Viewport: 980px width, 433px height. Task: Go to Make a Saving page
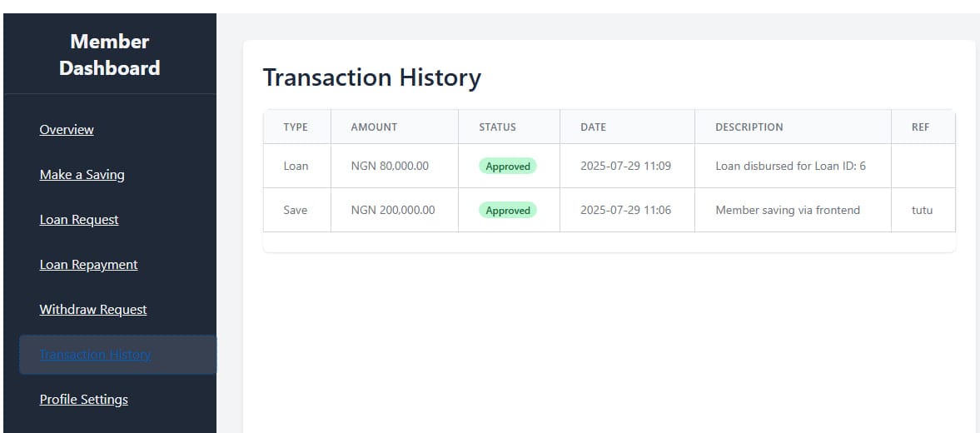(82, 175)
